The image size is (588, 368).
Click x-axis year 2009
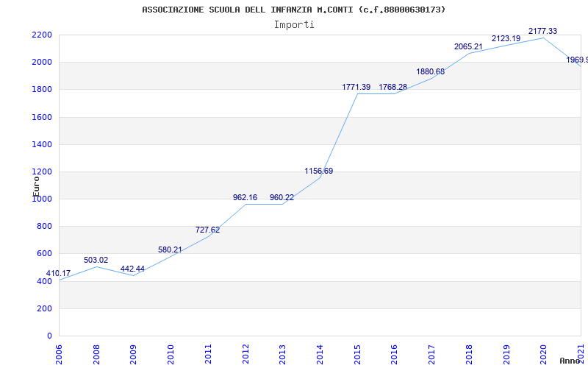[x=134, y=354]
